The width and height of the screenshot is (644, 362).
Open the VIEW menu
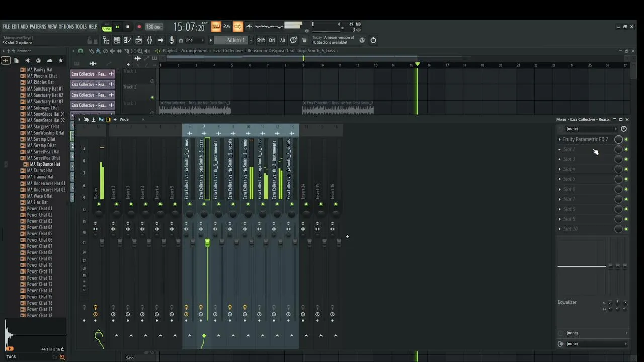point(52,27)
